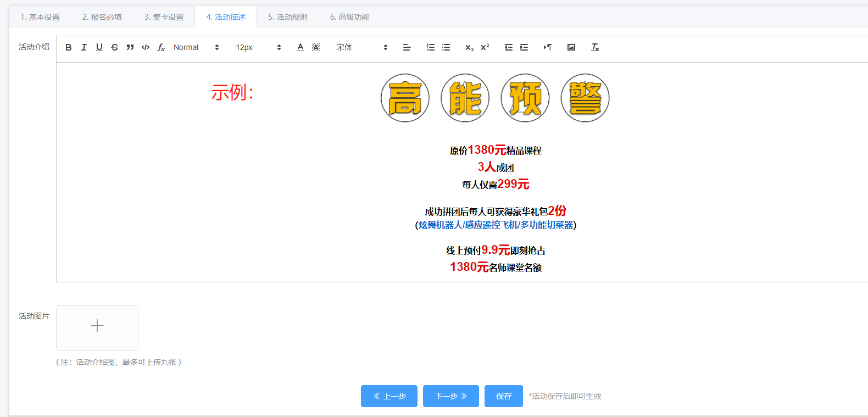Toggle underline formatting
This screenshot has width=868, height=417.
[99, 47]
